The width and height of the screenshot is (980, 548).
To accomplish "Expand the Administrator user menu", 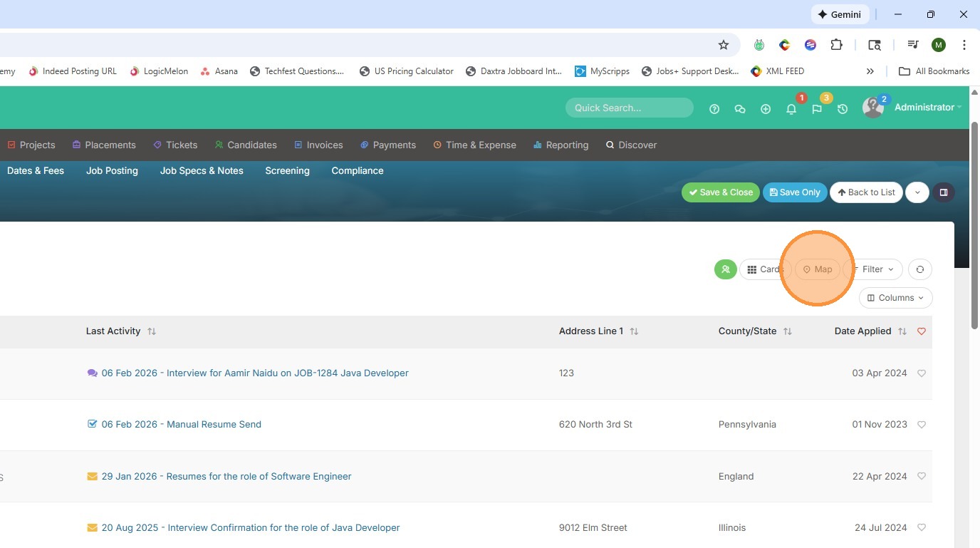I will (928, 108).
